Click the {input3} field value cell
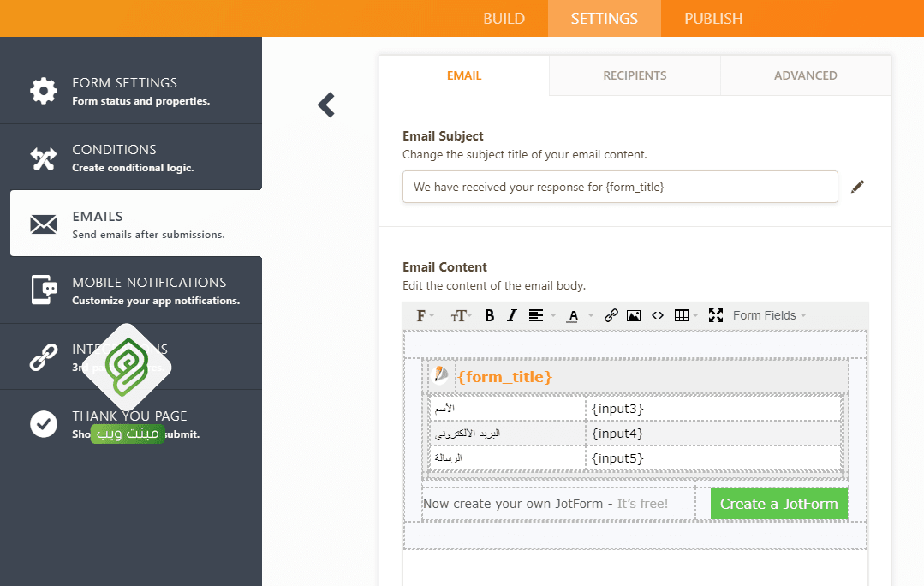This screenshot has height=586, width=924. 713,409
